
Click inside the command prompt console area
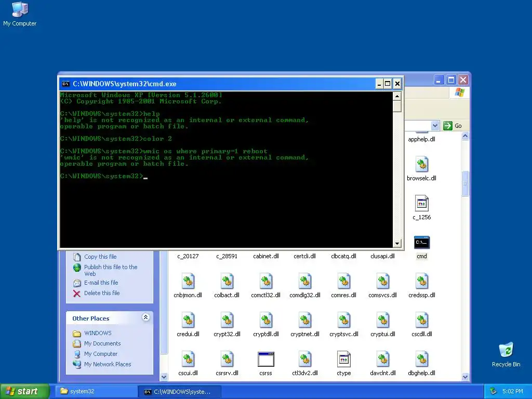[227, 170]
